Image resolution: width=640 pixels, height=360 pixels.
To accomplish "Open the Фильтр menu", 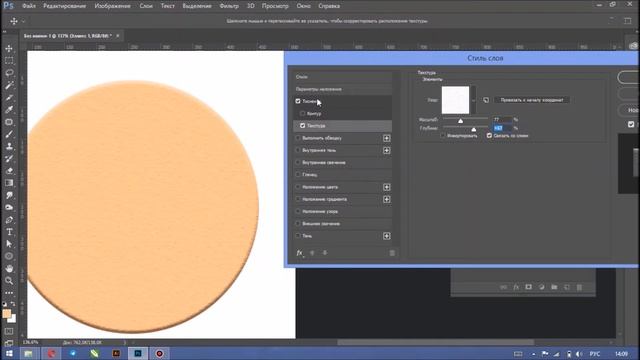I will pos(229,6).
